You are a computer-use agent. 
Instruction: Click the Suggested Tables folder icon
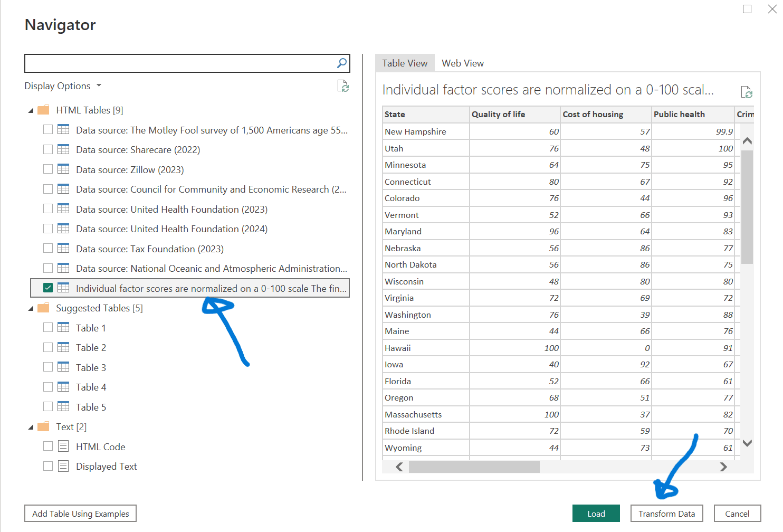[x=43, y=308]
